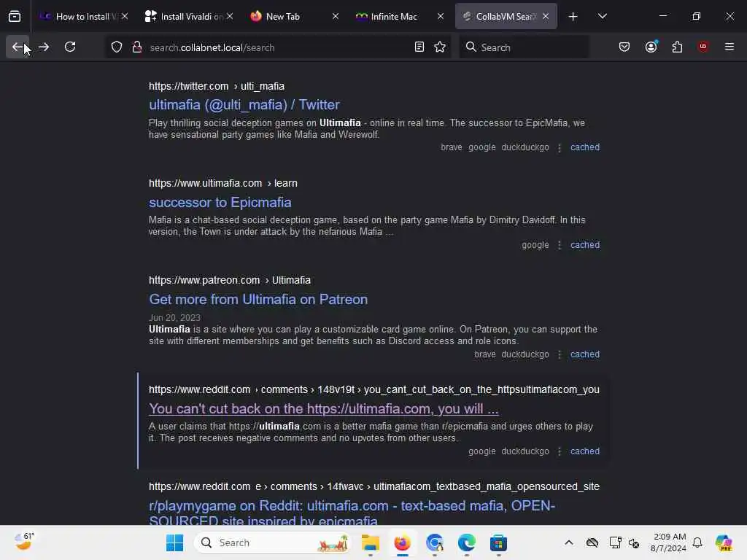Bookmark this page with the star icon
The width and height of the screenshot is (747, 560).
pos(440,47)
